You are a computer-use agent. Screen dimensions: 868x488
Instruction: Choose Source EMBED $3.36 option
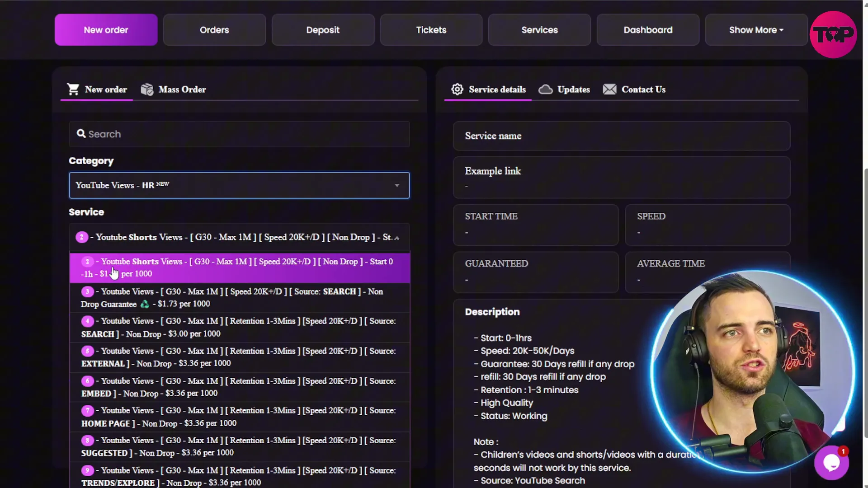point(240,387)
